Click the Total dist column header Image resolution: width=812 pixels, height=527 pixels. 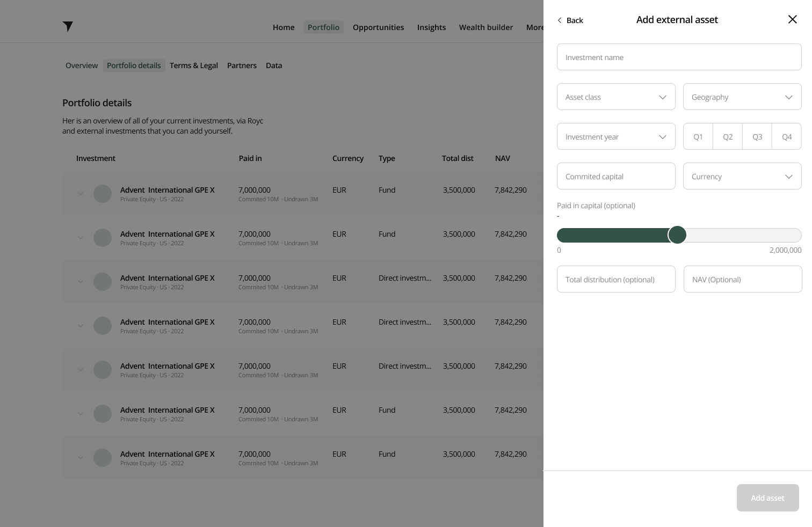(458, 158)
